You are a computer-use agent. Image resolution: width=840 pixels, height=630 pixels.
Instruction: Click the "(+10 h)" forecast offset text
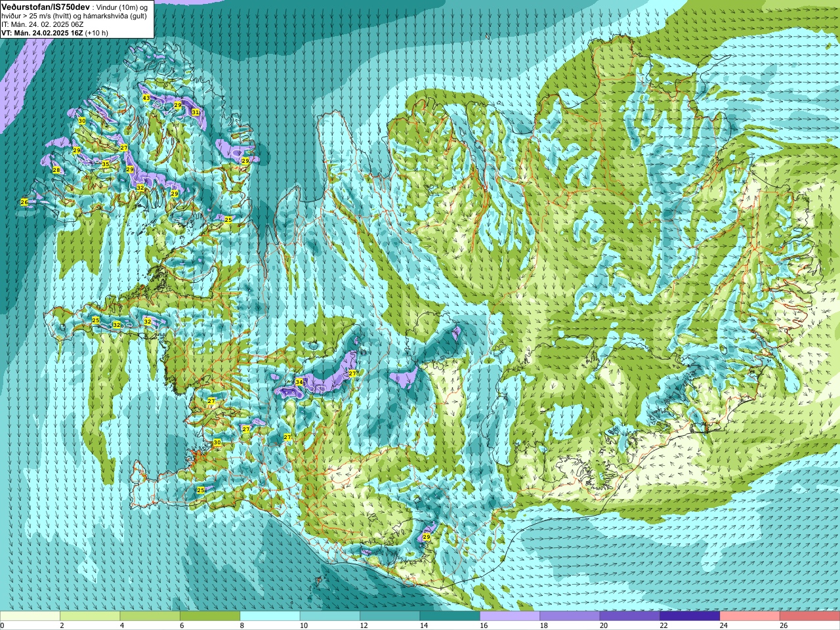97,32
